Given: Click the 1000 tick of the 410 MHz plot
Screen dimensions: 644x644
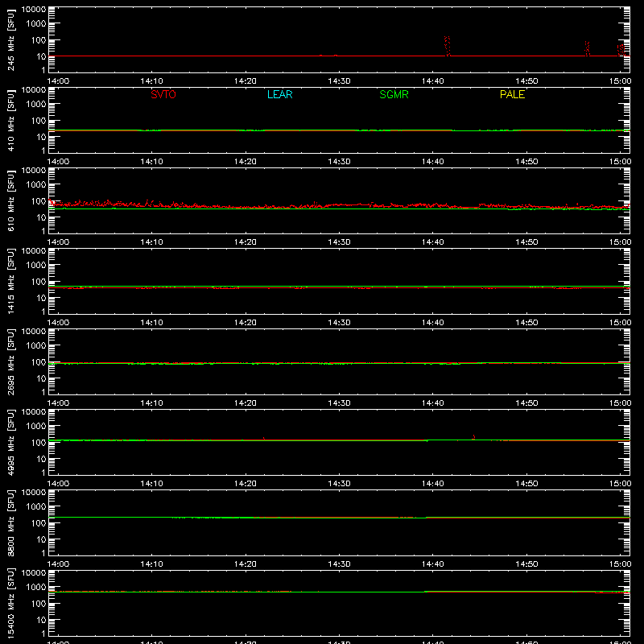Looking at the screenshot, I should click(x=36, y=104).
